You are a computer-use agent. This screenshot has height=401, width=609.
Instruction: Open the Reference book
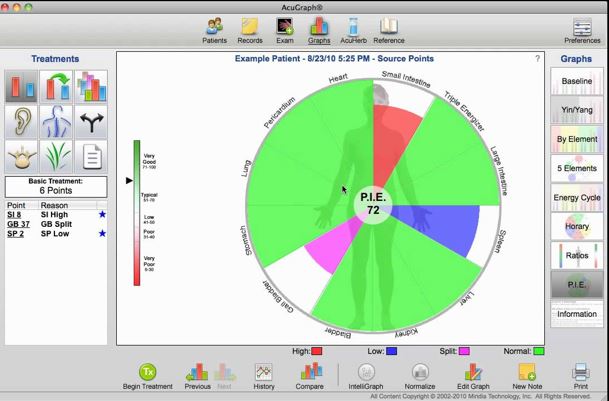[x=389, y=31]
